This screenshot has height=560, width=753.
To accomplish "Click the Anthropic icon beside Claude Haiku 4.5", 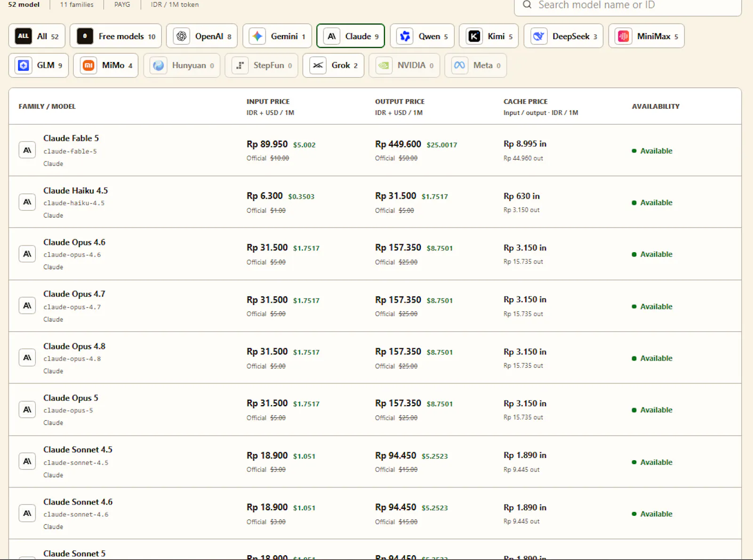I will point(27,202).
